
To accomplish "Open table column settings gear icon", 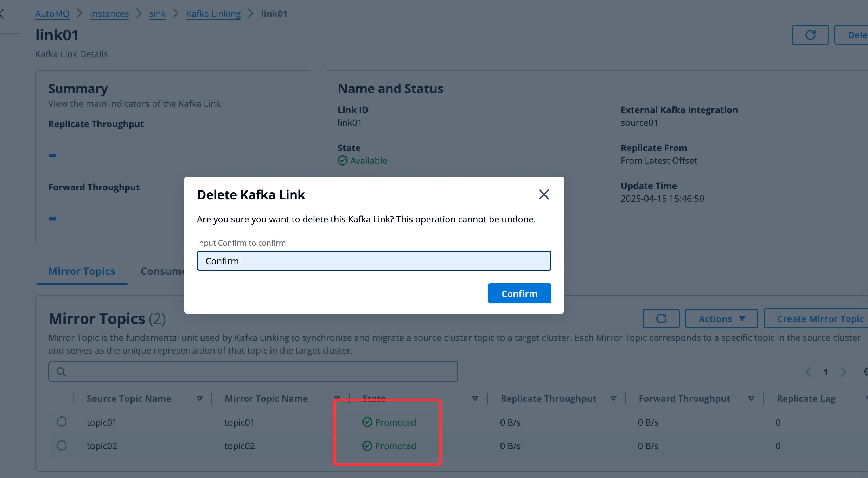I will tap(866, 372).
